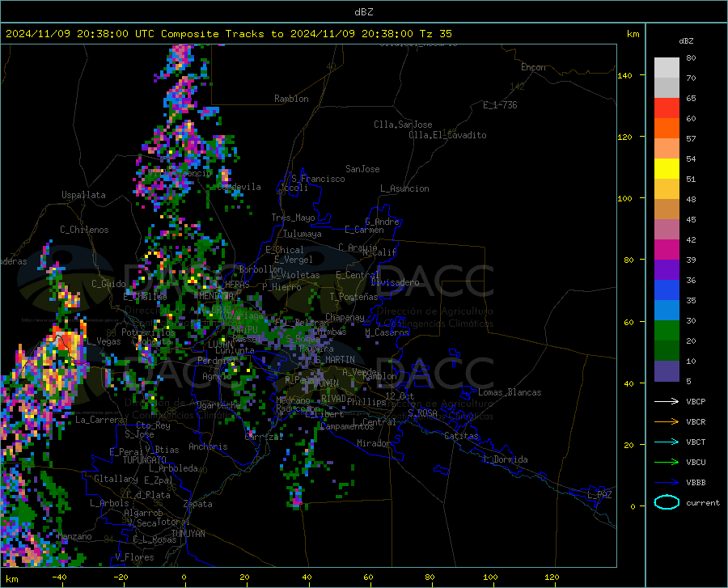Click the Ramblon label near the top
This screenshot has height=588, width=728.
click(x=291, y=99)
